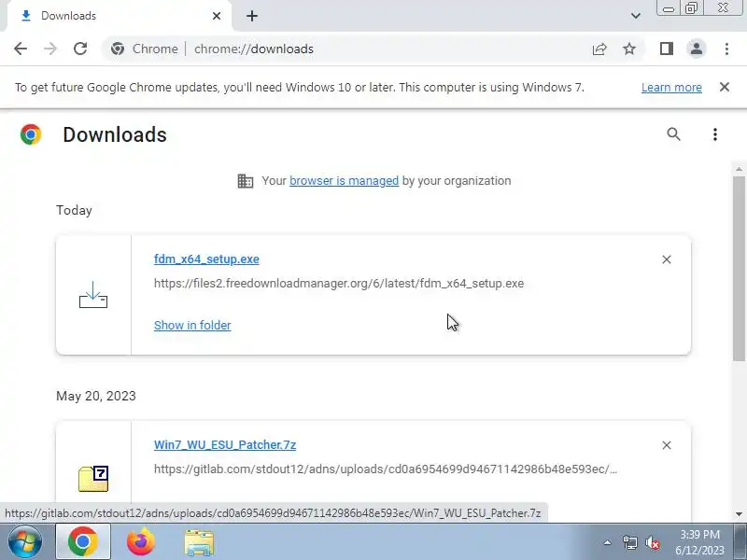Click the forward navigation arrow
Viewport: 747px width, 560px height.
point(50,49)
